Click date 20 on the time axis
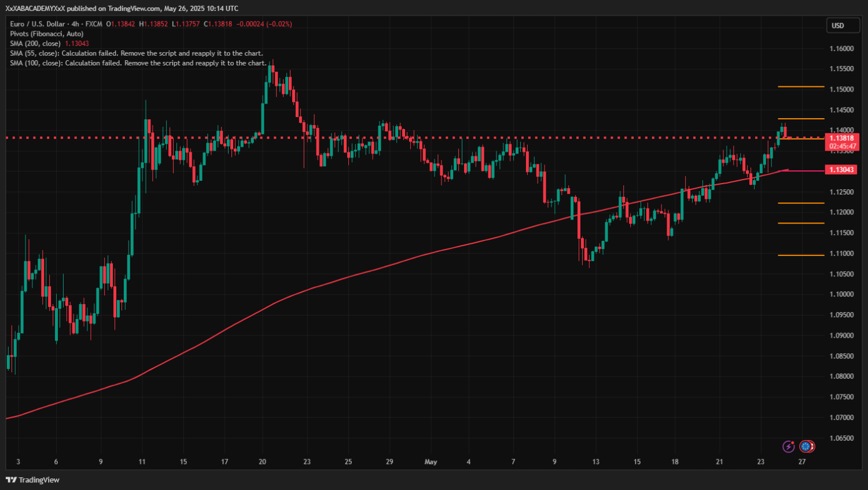Image resolution: width=868 pixels, height=490 pixels. (262, 462)
